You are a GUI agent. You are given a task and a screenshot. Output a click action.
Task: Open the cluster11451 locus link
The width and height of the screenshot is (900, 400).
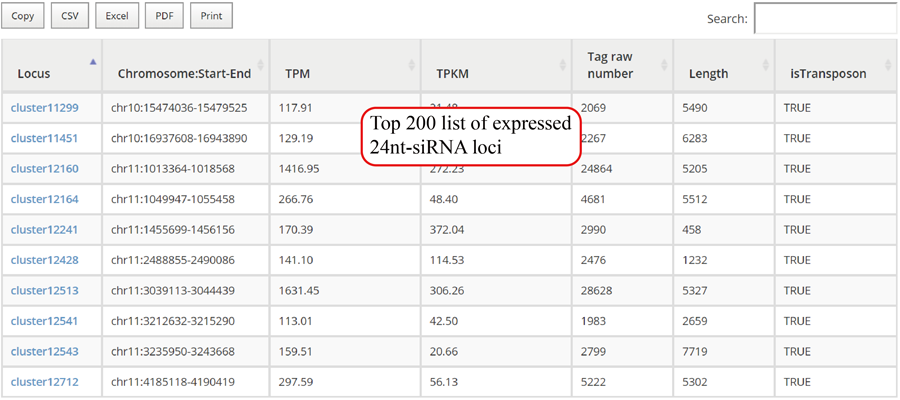pyautogui.click(x=44, y=138)
